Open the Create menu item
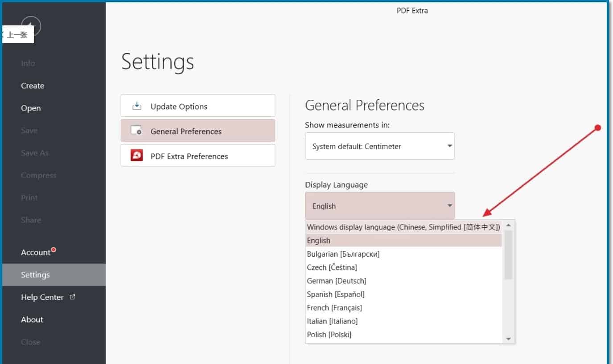The height and width of the screenshot is (364, 613). pos(33,86)
